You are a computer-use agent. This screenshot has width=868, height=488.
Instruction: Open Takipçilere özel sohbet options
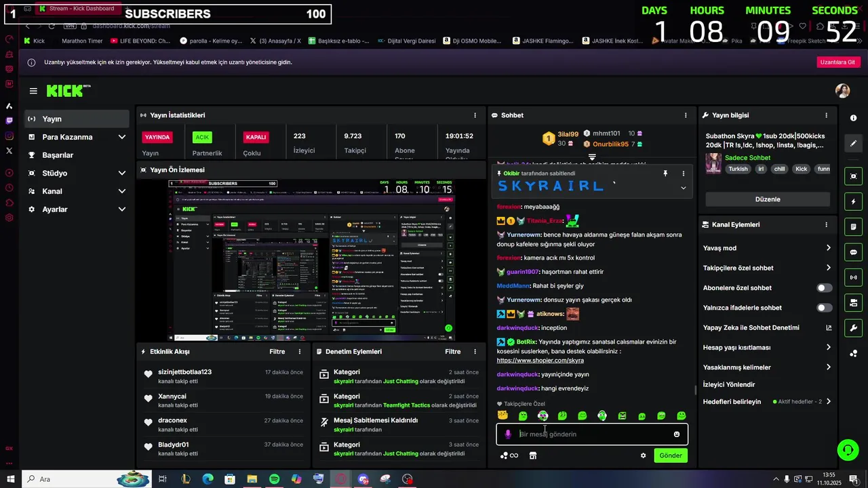point(767,268)
